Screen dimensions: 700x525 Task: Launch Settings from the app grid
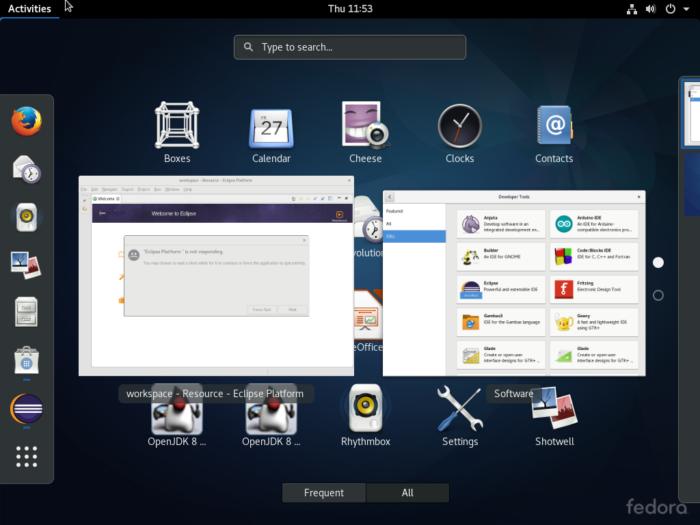click(x=460, y=415)
